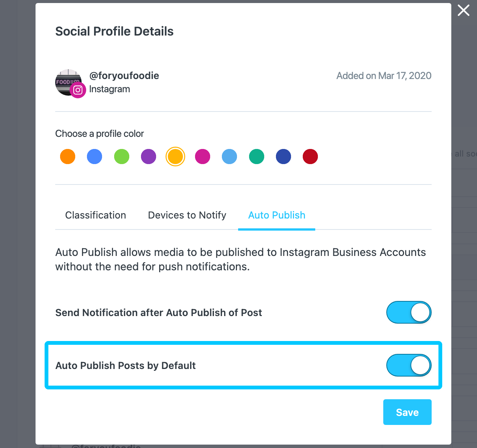Pick the sky blue profile color
The image size is (477, 448).
[229, 157]
